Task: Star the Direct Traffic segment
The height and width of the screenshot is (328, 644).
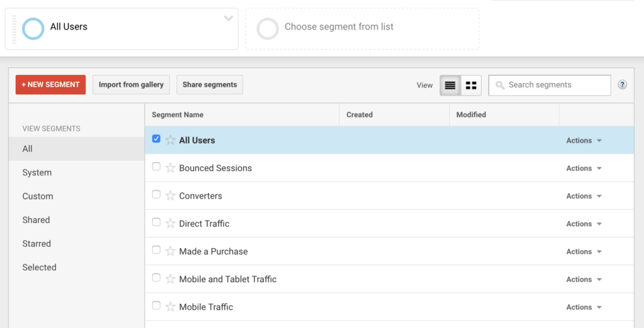Action: [170, 223]
